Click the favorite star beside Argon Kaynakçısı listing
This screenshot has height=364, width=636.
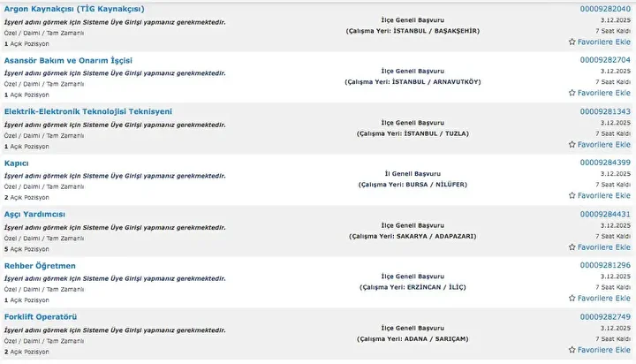(x=572, y=42)
